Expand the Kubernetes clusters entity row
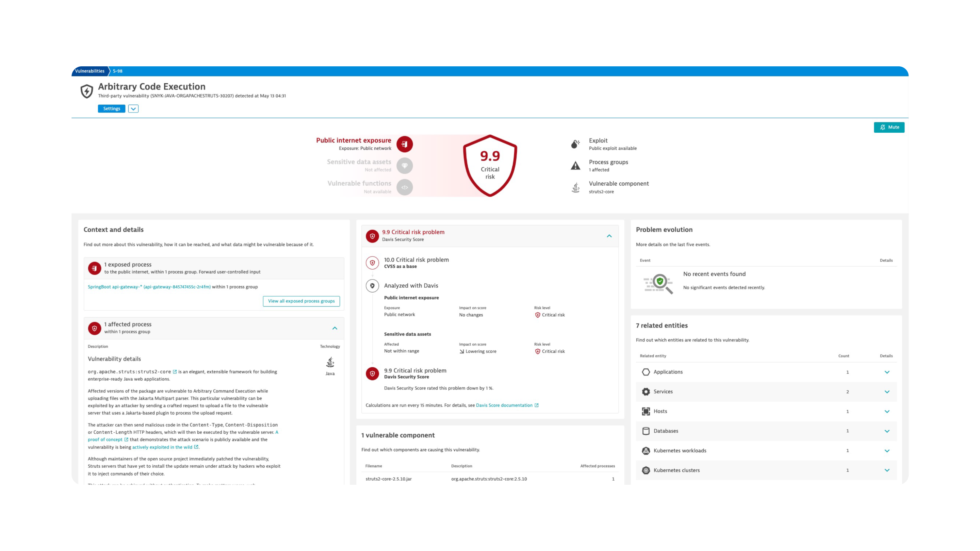This screenshot has height=551, width=980. click(887, 470)
